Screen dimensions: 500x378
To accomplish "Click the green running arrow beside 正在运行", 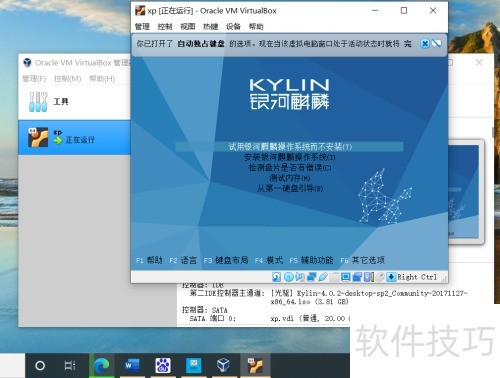I will pos(58,140).
